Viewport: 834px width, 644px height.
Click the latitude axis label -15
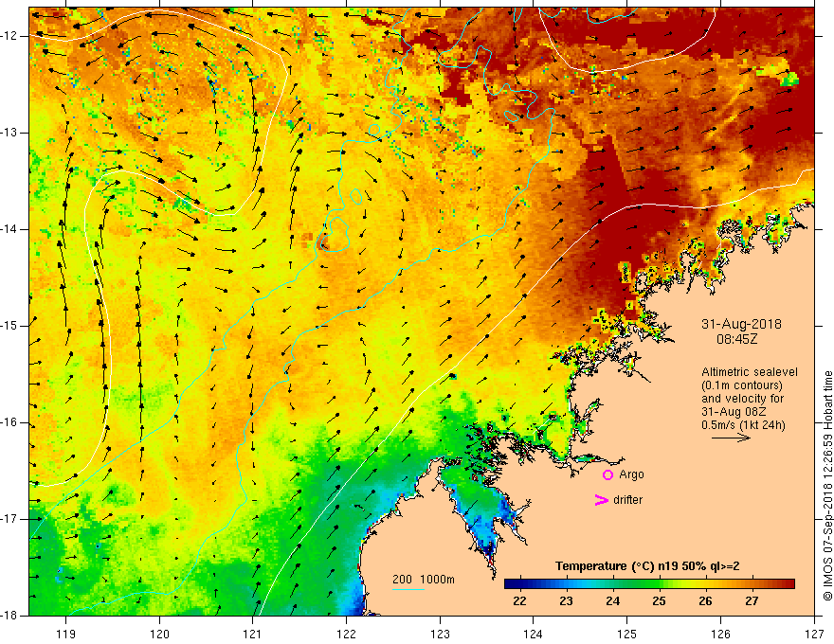[9, 326]
